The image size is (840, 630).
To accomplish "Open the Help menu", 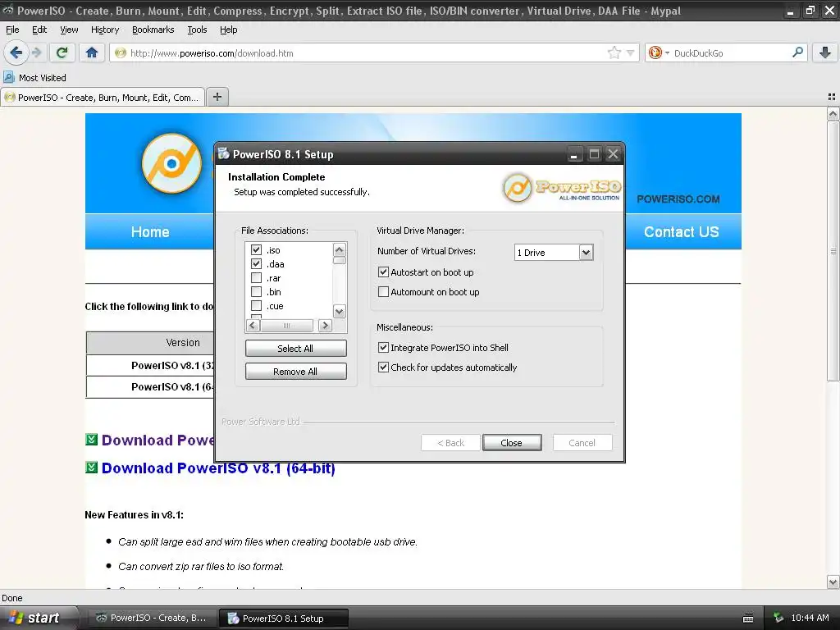I will tap(228, 30).
